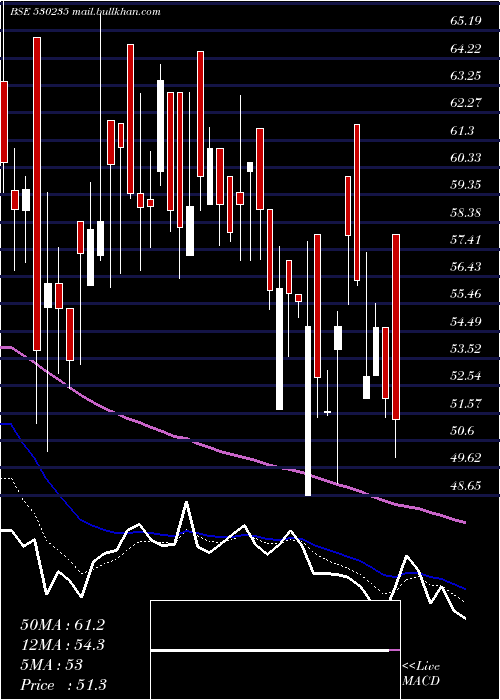Click the Price : 51.3 readout
This screenshot has width=500, height=700.
pos(63,685)
